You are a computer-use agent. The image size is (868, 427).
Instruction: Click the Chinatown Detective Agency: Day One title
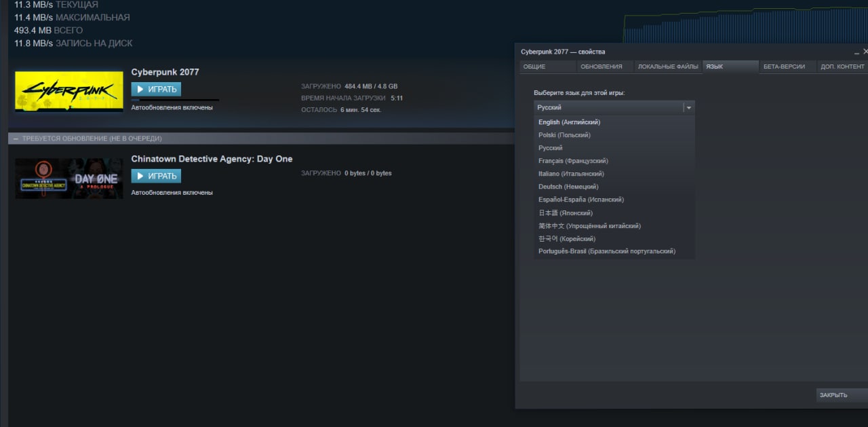point(212,159)
